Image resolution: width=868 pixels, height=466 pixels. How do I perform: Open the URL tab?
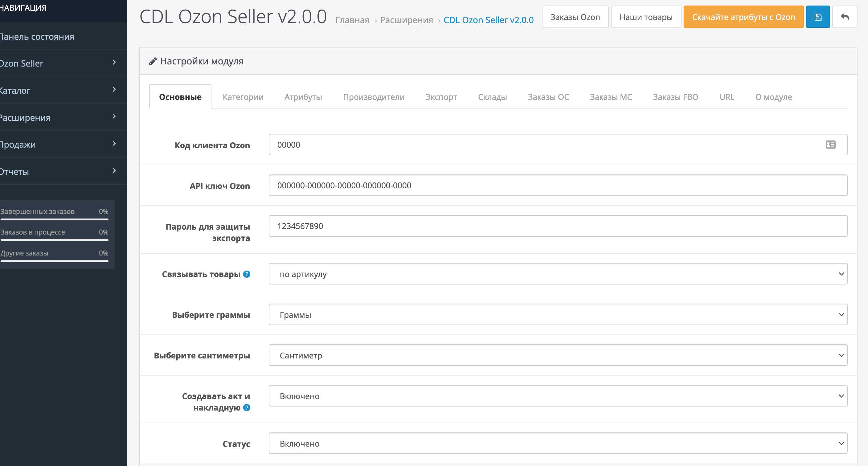coord(727,97)
